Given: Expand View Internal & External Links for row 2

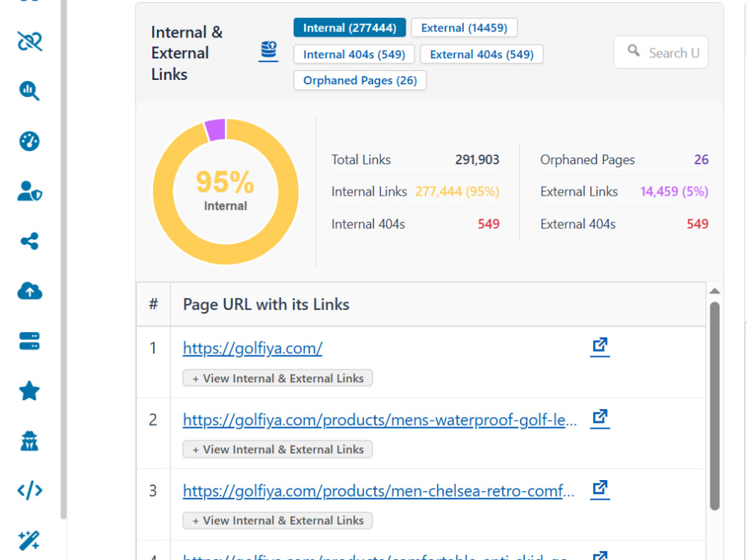Looking at the screenshot, I should (x=278, y=449).
